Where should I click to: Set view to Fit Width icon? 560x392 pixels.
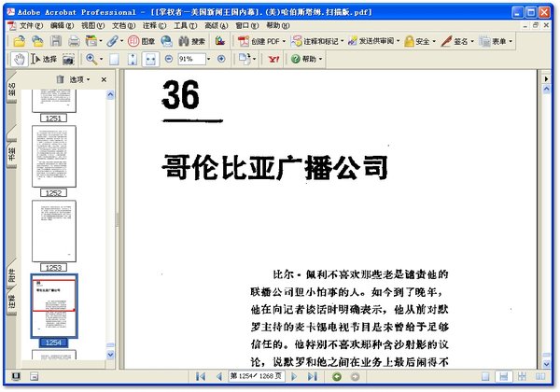(150, 59)
